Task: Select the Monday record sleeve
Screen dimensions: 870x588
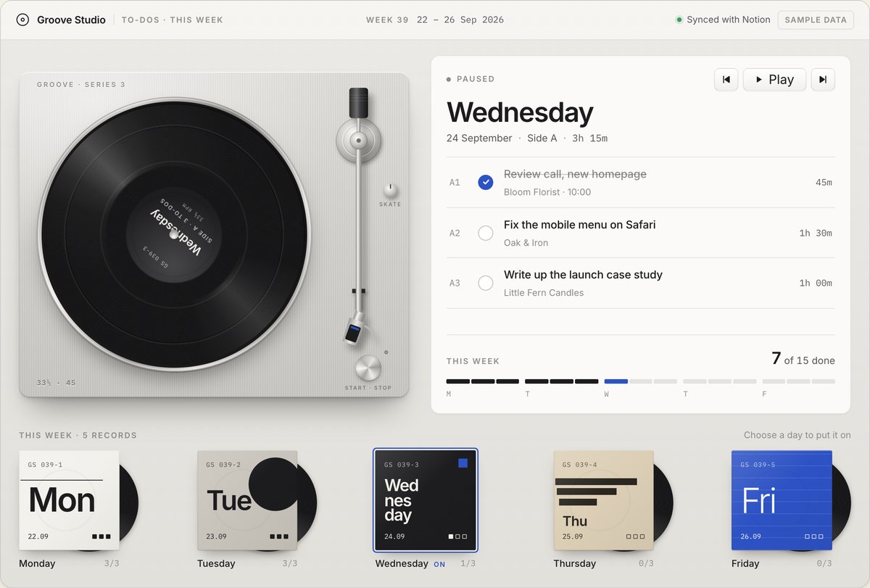Action: pyautogui.click(x=69, y=500)
